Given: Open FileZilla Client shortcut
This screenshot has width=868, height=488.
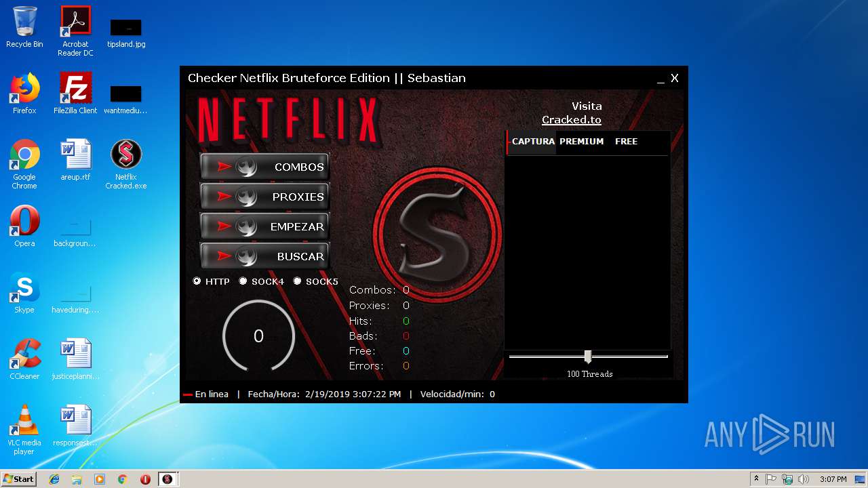Looking at the screenshot, I should point(75,94).
